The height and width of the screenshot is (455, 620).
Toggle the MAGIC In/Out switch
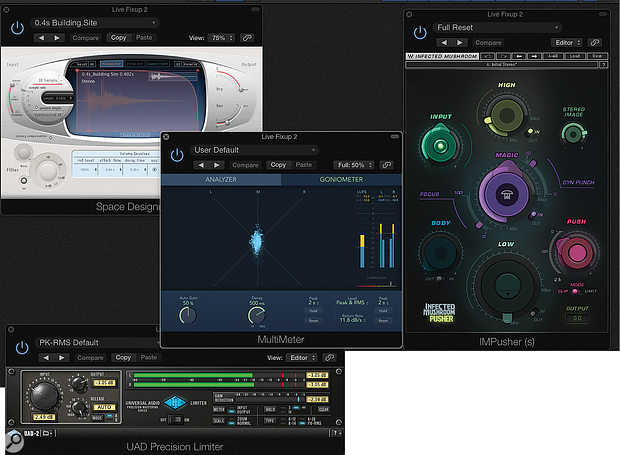coord(533,215)
